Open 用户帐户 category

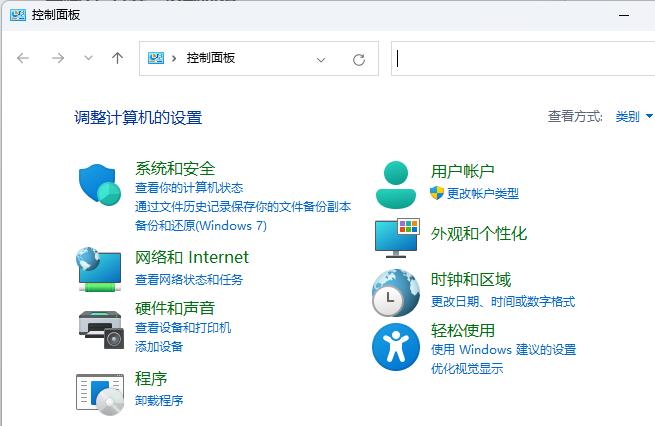(463, 171)
